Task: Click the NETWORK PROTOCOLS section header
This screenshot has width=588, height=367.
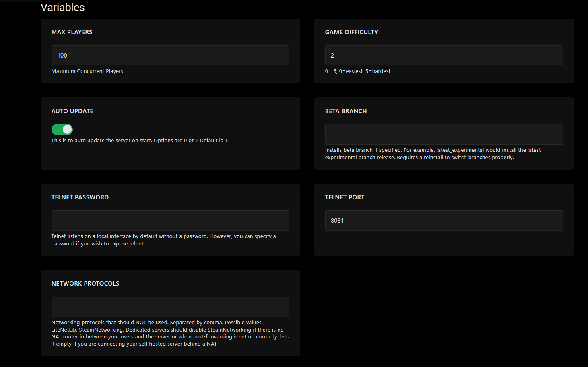Action: pyautogui.click(x=85, y=283)
